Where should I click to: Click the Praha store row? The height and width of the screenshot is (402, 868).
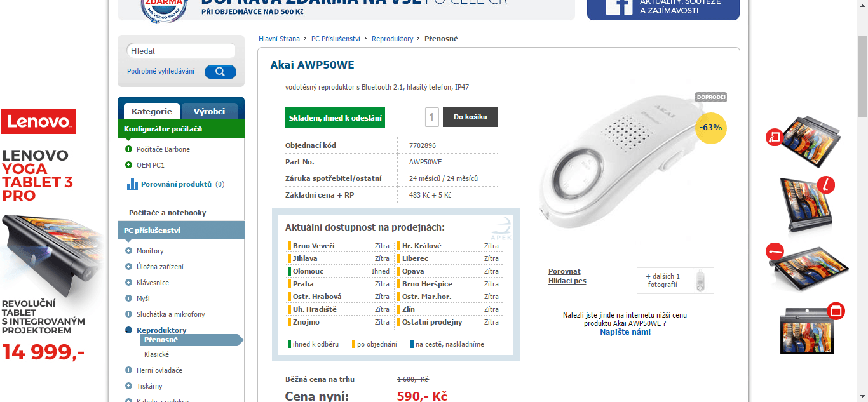click(339, 284)
